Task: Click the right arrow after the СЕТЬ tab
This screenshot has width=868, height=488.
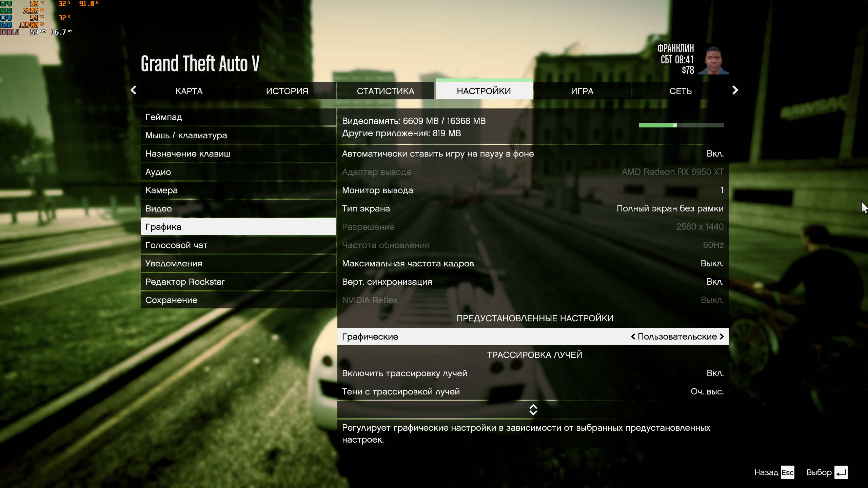Action: 735,90
